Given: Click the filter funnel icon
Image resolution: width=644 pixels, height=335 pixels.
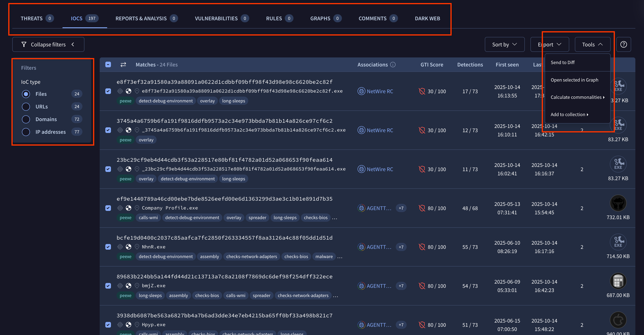Looking at the screenshot, I should [x=24, y=44].
